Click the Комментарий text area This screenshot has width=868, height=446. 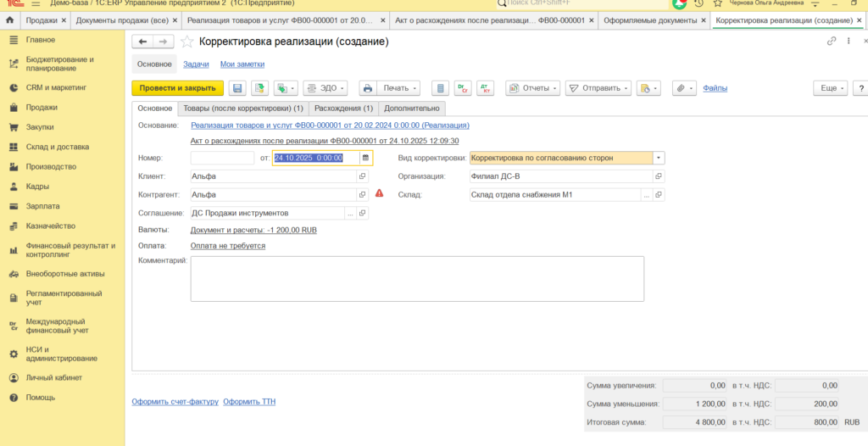pyautogui.click(x=417, y=279)
